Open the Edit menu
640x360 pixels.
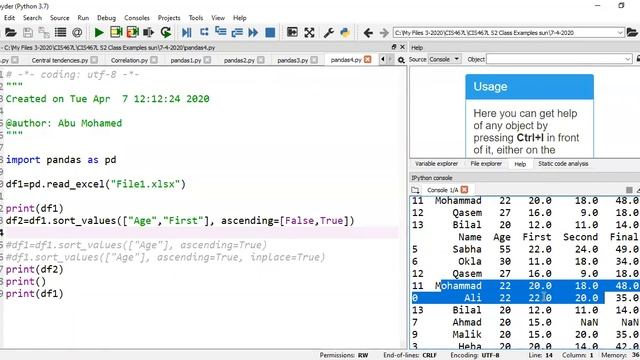pyautogui.click(x=9, y=18)
